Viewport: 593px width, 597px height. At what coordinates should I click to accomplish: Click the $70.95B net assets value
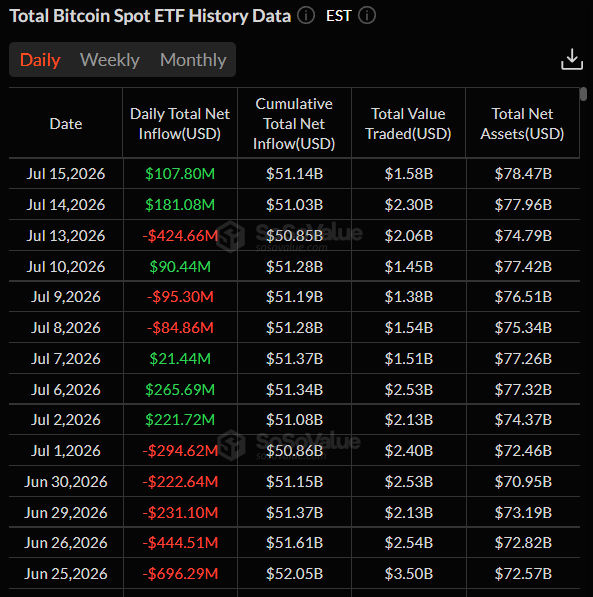523,482
